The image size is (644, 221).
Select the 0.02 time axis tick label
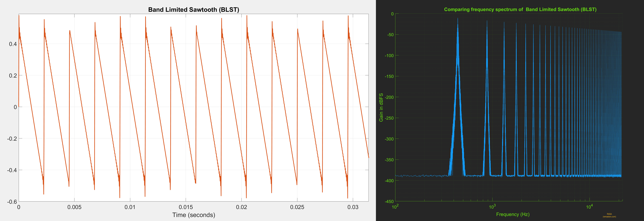click(x=241, y=207)
